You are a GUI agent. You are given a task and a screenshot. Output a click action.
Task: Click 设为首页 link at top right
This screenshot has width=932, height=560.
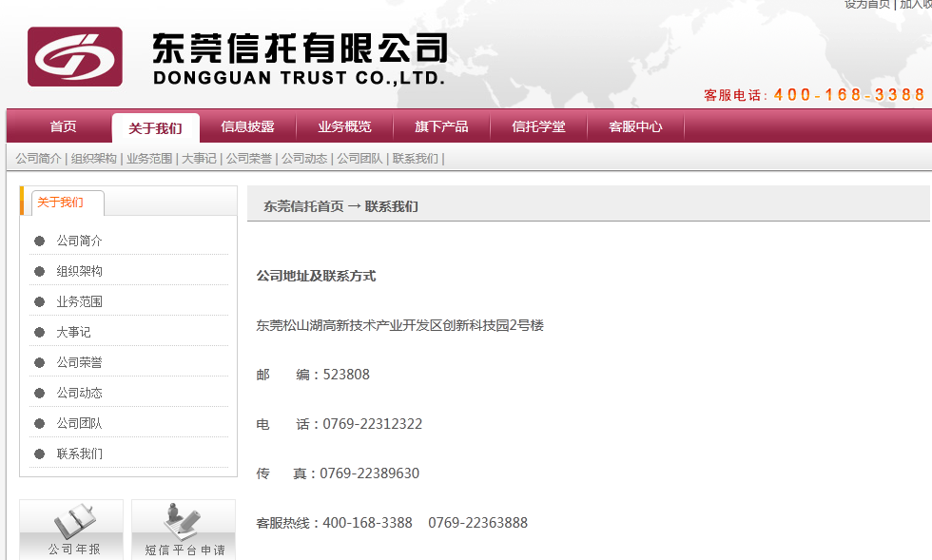click(866, 4)
